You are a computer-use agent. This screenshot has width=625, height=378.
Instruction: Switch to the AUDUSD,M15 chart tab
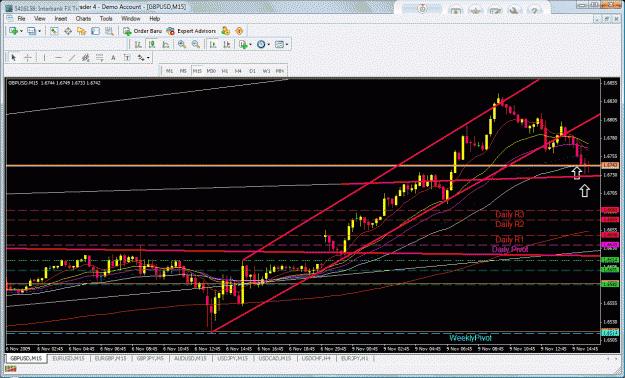[191, 358]
